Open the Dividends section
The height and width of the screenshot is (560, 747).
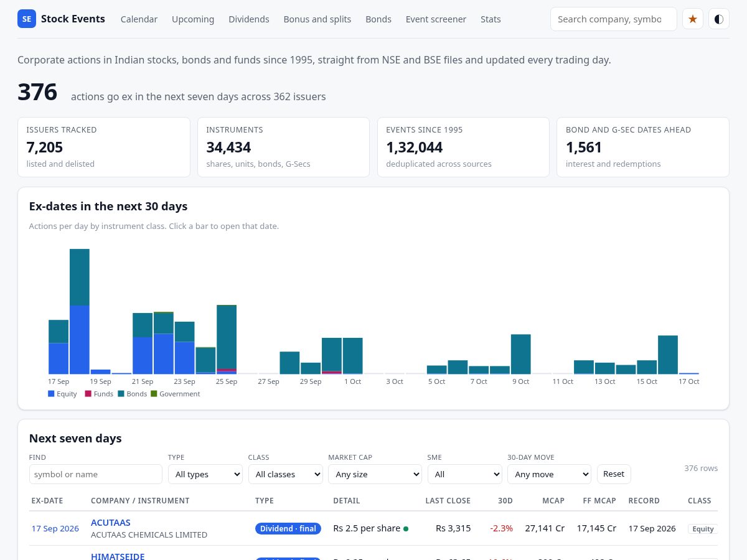(x=249, y=19)
